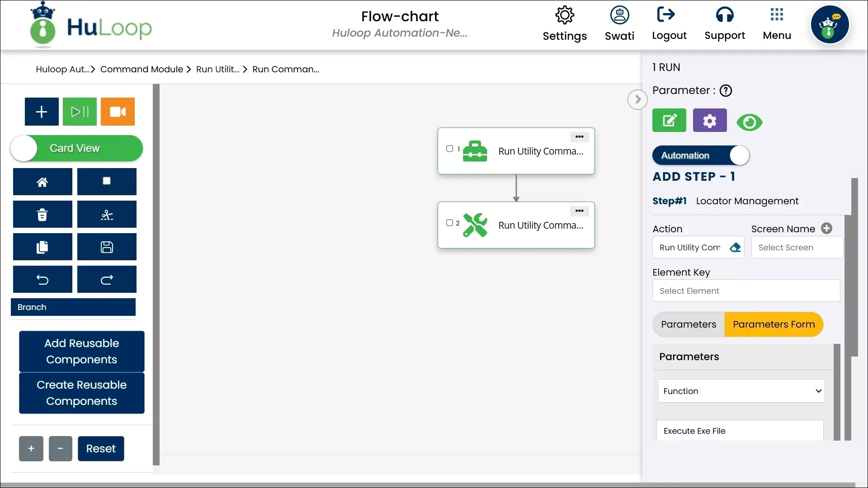Screen dimensions: 868x488
Task: Click the green play/pause run icon
Action: point(80,112)
